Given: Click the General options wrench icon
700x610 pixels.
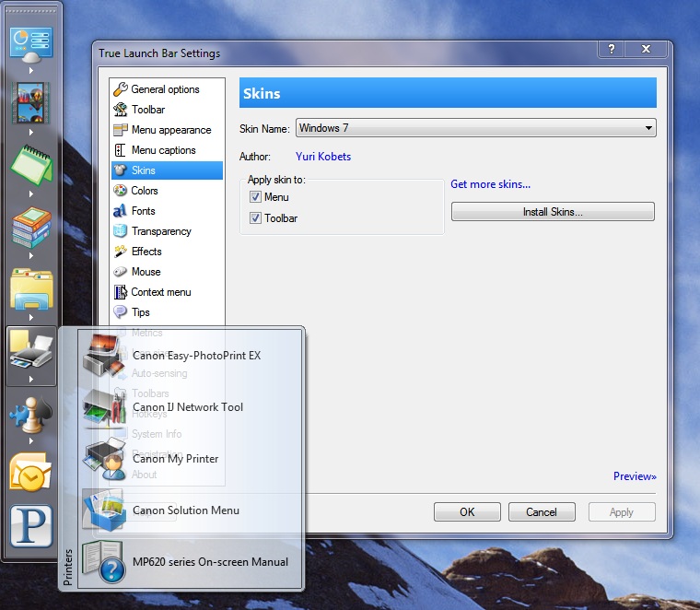Looking at the screenshot, I should (120, 89).
